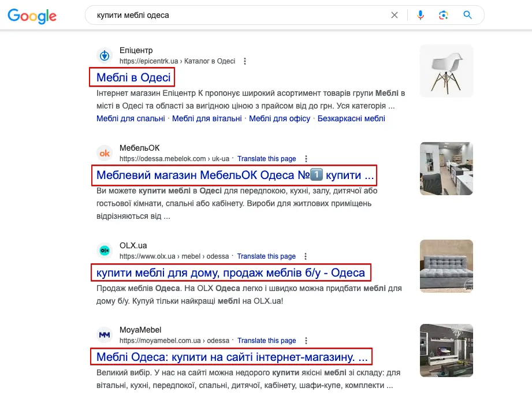Click the Google logo
Screen dimensions: 532x399
[32, 16]
